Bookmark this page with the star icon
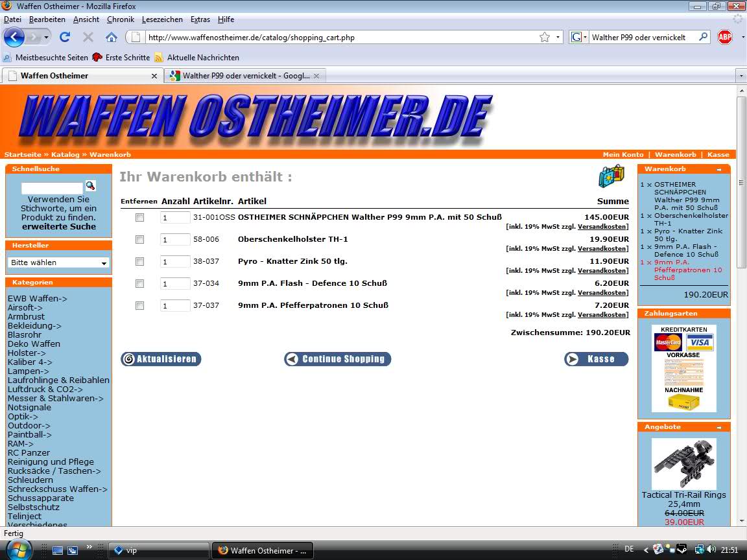 pyautogui.click(x=545, y=37)
